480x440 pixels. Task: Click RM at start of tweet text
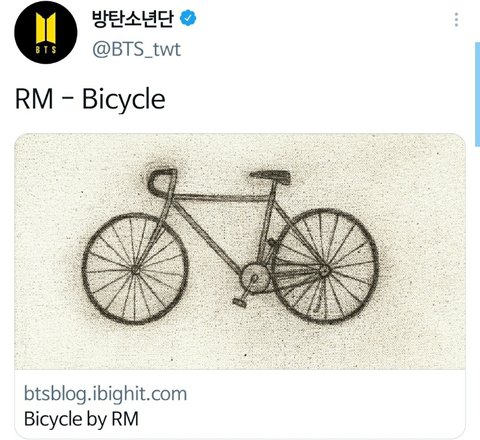[34, 99]
